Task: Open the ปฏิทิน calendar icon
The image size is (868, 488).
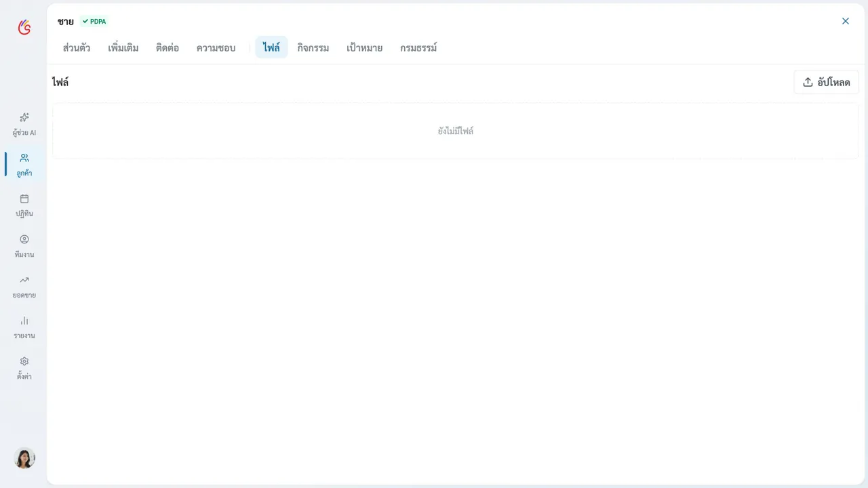Action: (x=24, y=199)
